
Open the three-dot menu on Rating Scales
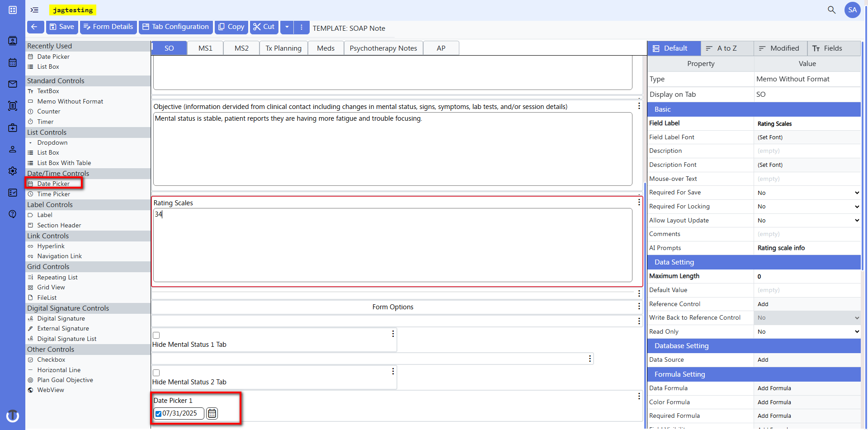pos(639,202)
